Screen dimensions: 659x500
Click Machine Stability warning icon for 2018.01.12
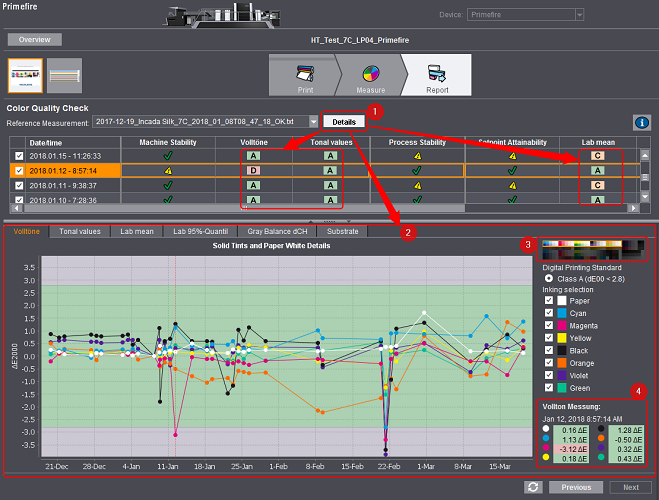tap(168, 171)
